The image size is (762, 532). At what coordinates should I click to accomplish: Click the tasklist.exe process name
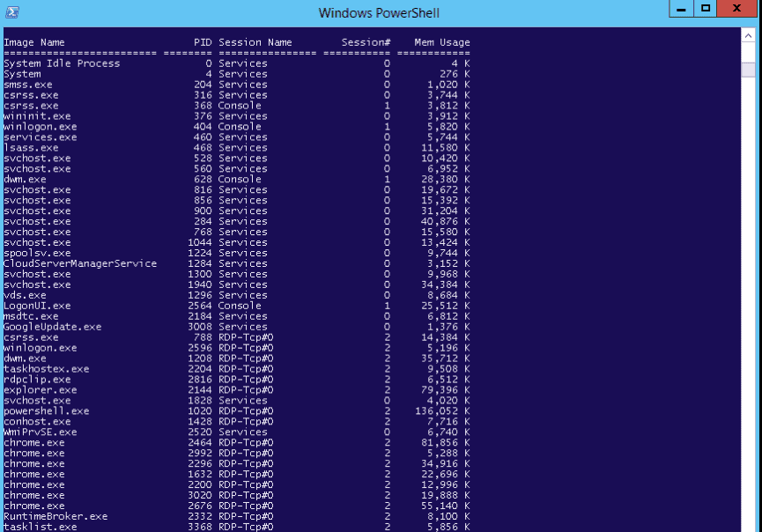[x=41, y=527]
